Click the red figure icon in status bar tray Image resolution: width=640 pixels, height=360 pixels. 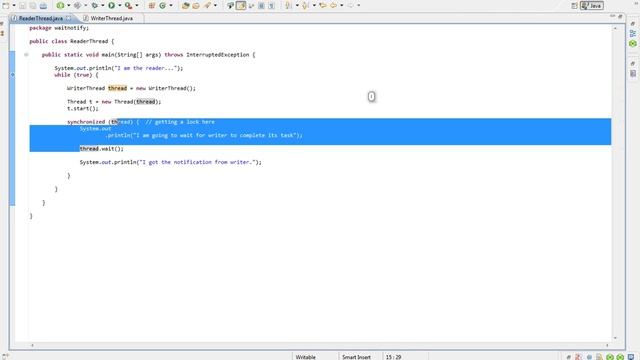578,357
